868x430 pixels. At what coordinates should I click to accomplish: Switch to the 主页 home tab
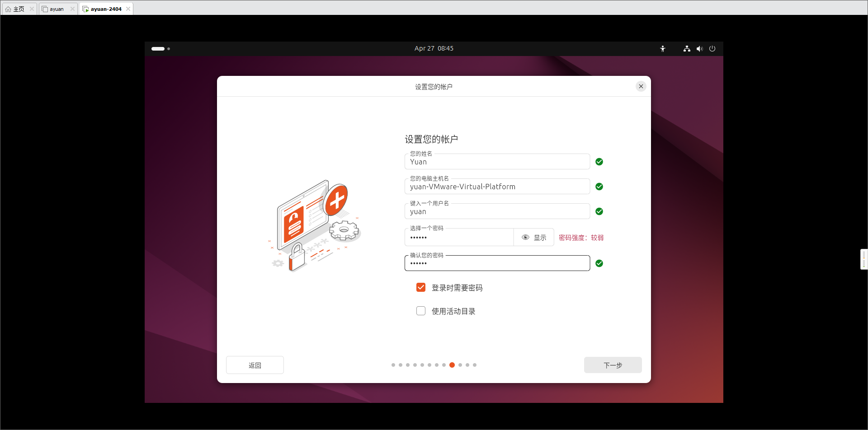[x=19, y=9]
